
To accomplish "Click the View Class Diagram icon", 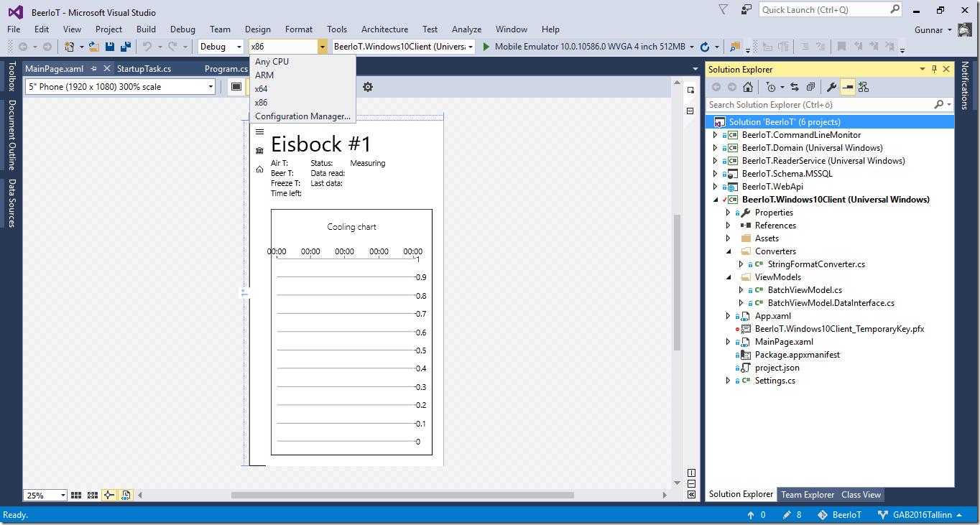I will (863, 87).
